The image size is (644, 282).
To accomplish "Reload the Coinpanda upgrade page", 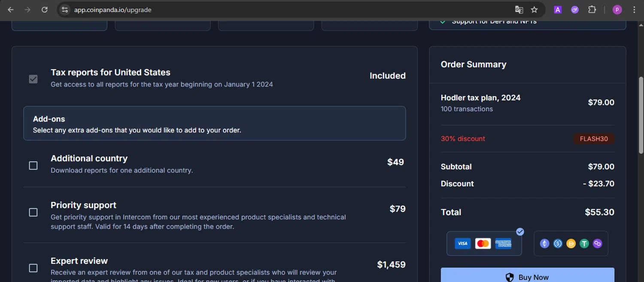I will click(44, 9).
